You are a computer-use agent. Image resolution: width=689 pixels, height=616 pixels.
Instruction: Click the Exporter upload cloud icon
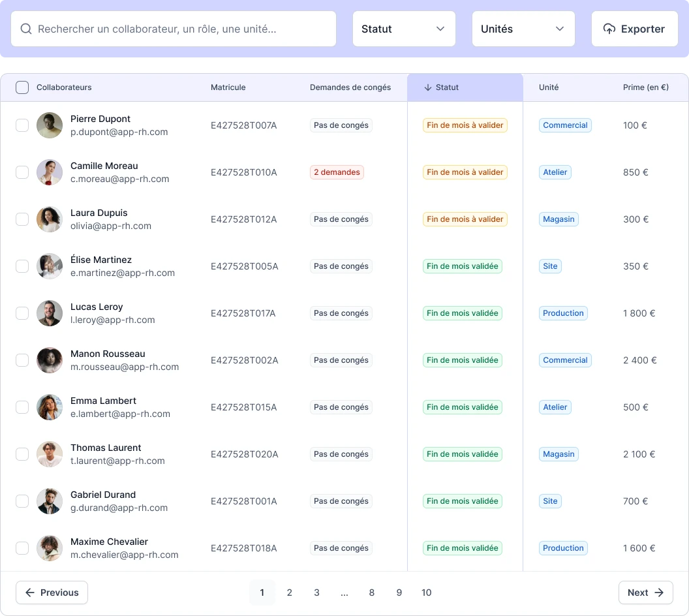tap(609, 29)
